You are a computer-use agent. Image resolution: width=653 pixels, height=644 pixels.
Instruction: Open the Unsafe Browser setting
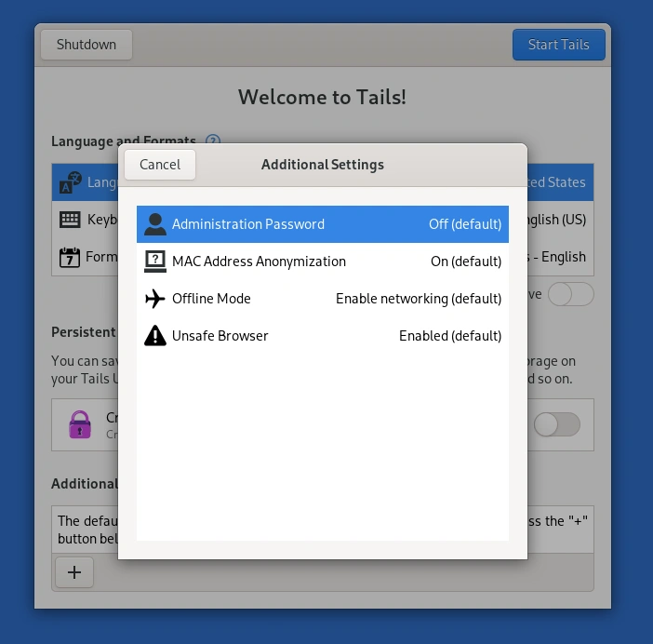[323, 336]
